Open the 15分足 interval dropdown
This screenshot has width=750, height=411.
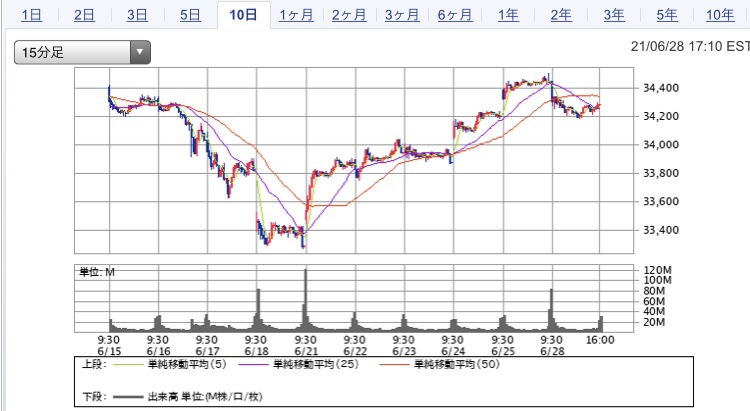point(82,52)
